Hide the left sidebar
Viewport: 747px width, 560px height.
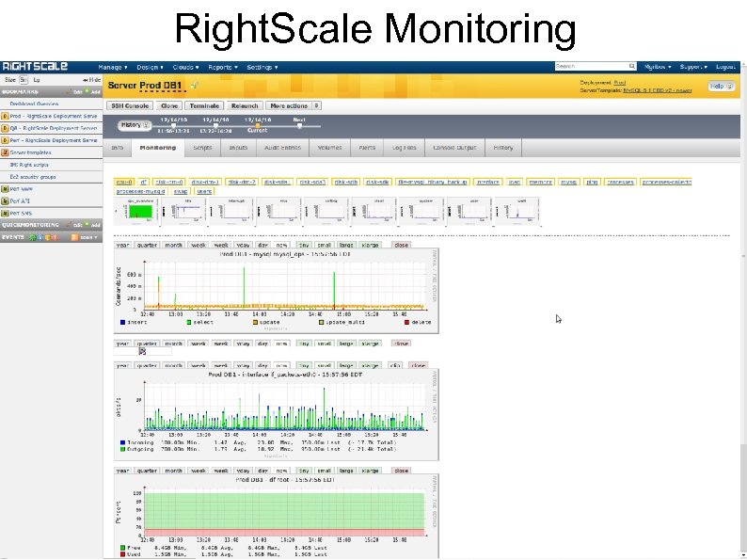coord(91,80)
